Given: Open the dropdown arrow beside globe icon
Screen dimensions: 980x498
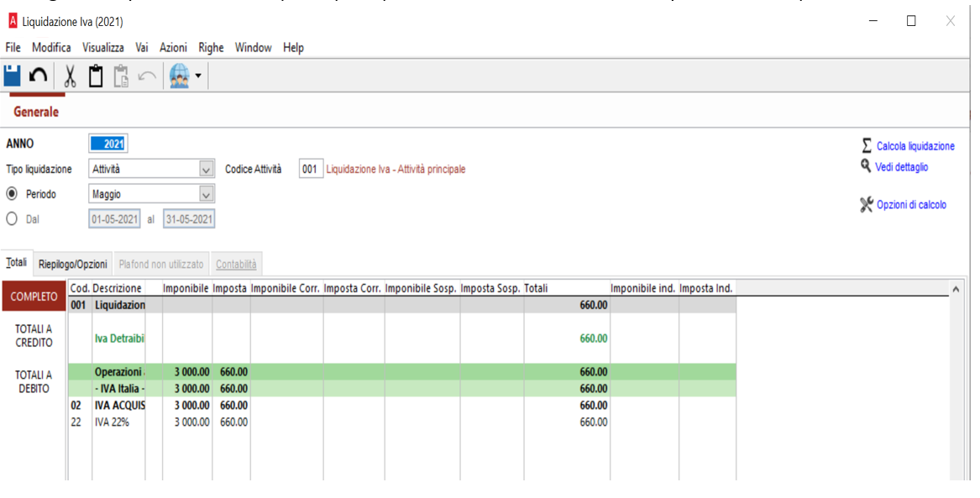Looking at the screenshot, I should [198, 76].
